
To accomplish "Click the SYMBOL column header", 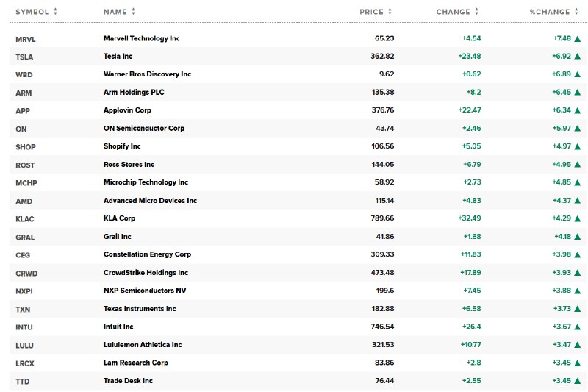I will (x=32, y=12).
